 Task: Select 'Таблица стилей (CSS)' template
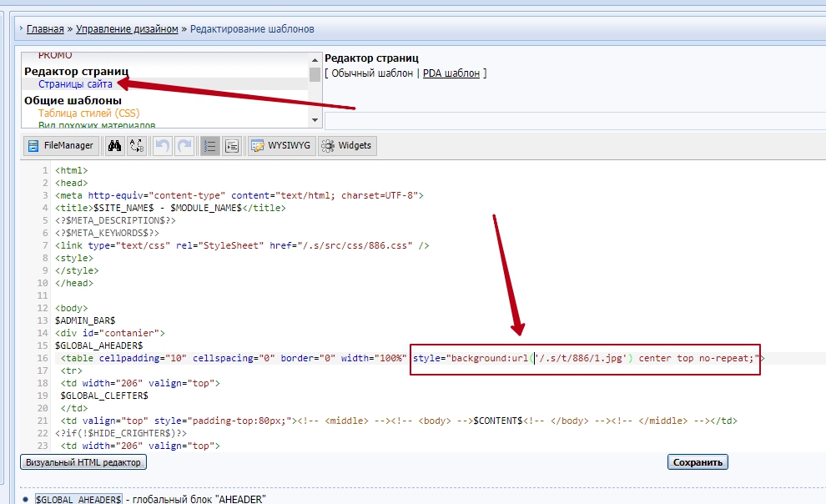click(88, 113)
